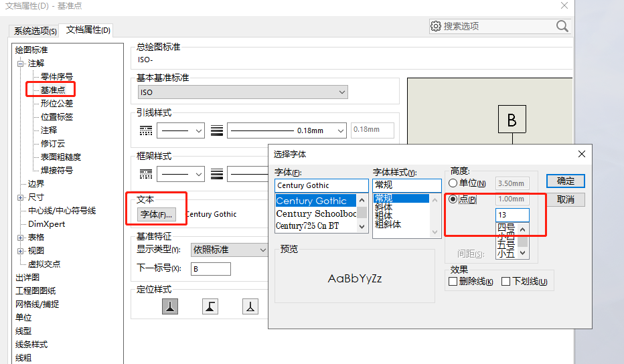Select 零件序号 in the tree
This screenshot has height=364, width=624.
point(57,77)
